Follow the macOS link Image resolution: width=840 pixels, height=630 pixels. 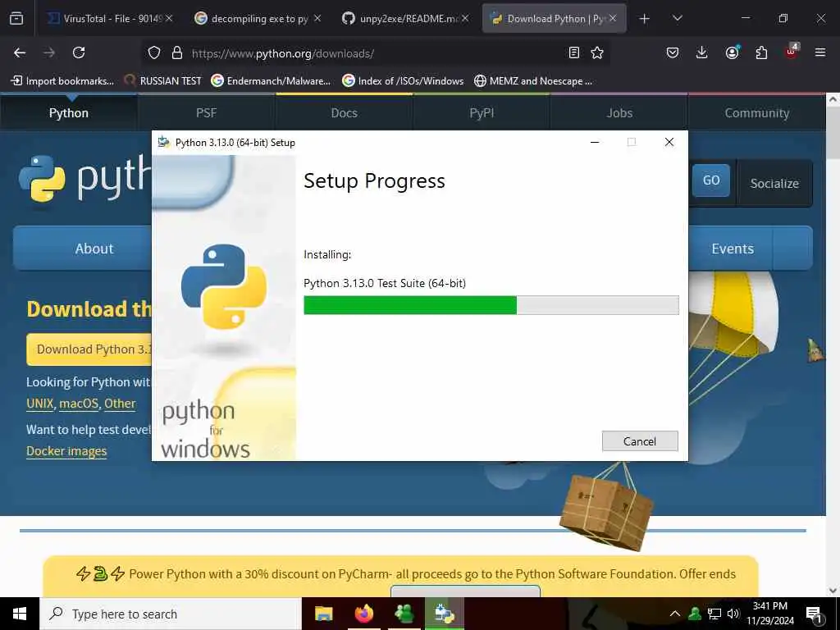tap(79, 404)
